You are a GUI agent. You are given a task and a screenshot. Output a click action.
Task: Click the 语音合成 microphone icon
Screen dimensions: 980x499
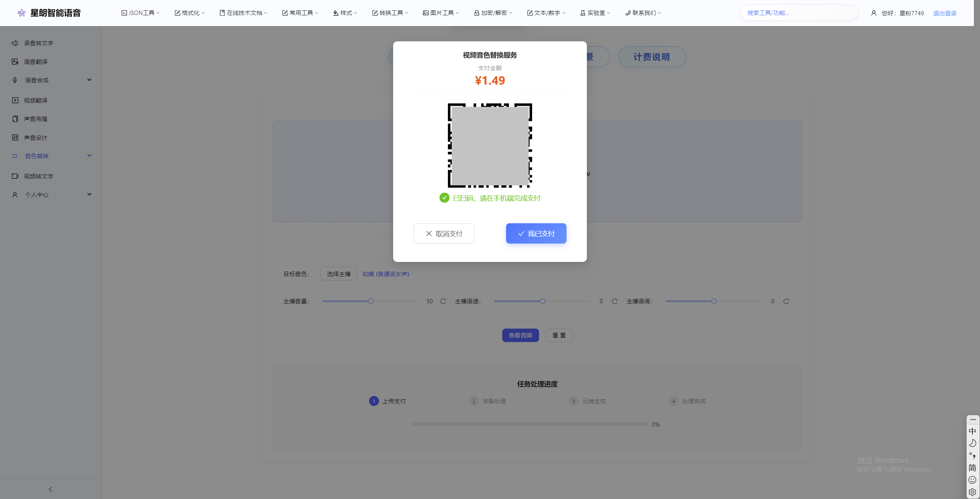coord(15,80)
